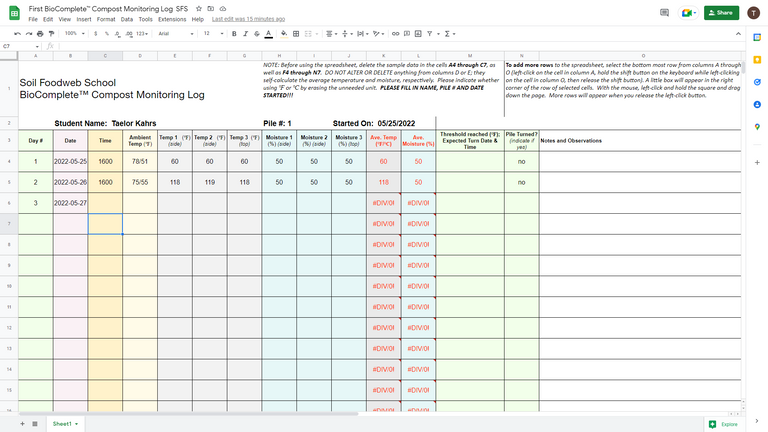Open the Google Sheets home icon
Image resolution: width=768 pixels, height=432 pixels.
[x=14, y=13]
